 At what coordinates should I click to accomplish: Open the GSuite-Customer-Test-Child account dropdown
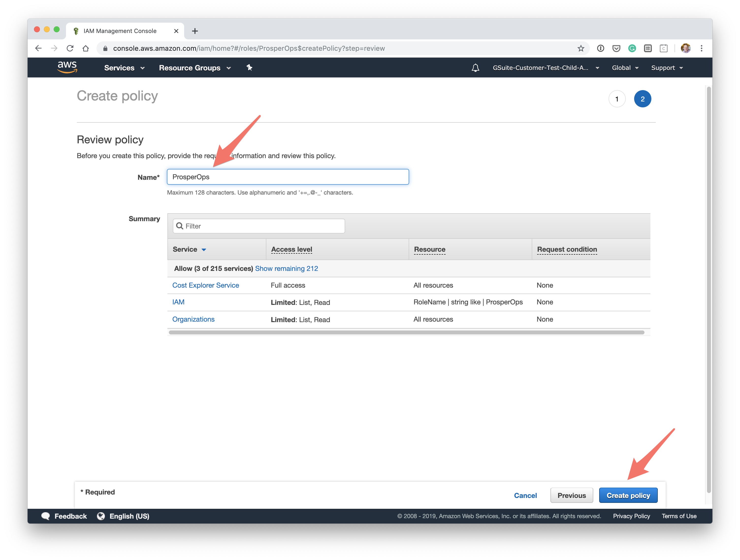coord(546,68)
